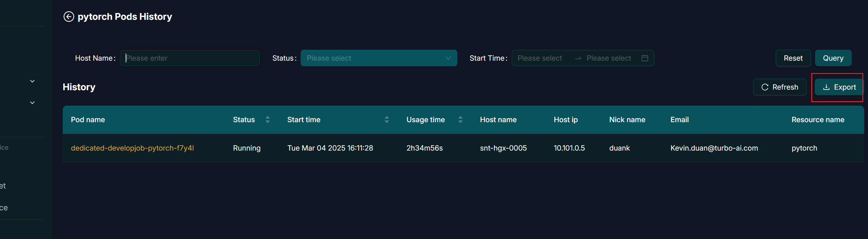Select the Start Time begin date field
The image size is (868, 239).
point(540,58)
